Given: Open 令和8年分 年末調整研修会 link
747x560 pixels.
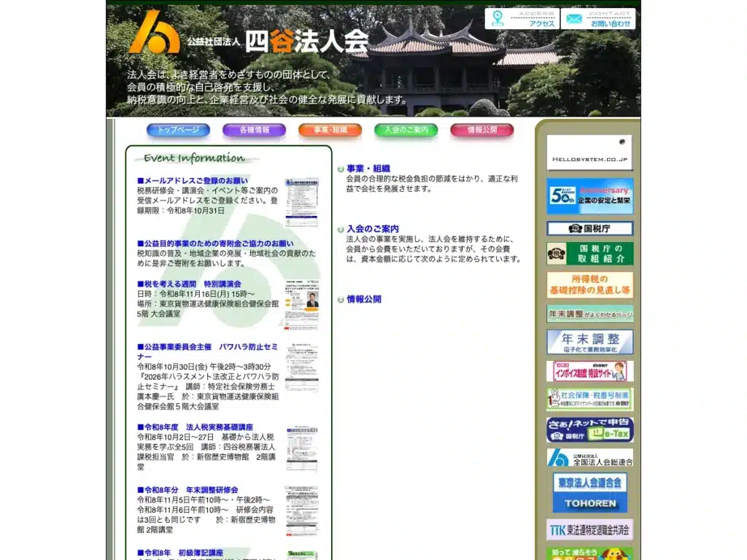Looking at the screenshot, I should [x=187, y=490].
